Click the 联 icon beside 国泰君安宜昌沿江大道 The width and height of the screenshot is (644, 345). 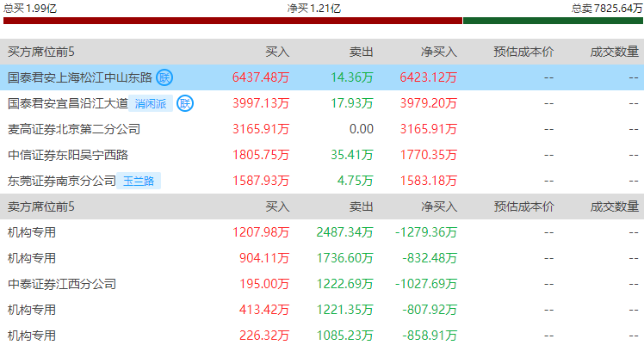click(x=185, y=103)
